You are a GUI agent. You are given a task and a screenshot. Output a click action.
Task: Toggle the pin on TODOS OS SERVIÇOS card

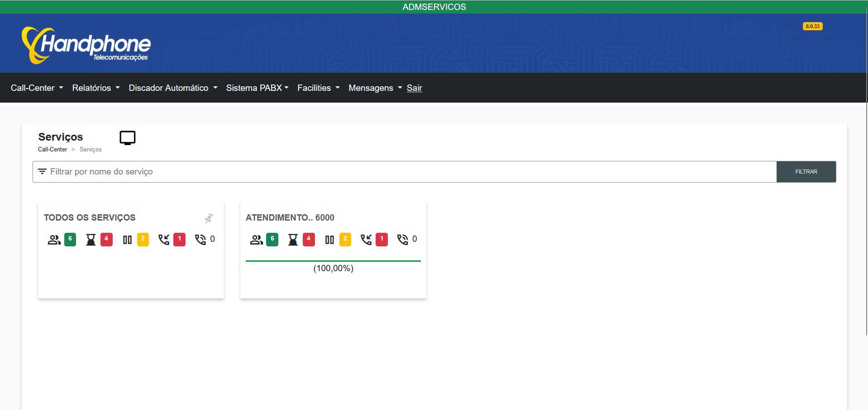click(x=208, y=219)
